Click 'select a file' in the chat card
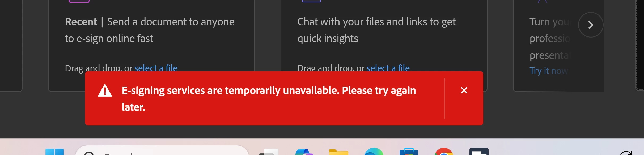Image resolution: width=644 pixels, height=155 pixels. pos(388,68)
